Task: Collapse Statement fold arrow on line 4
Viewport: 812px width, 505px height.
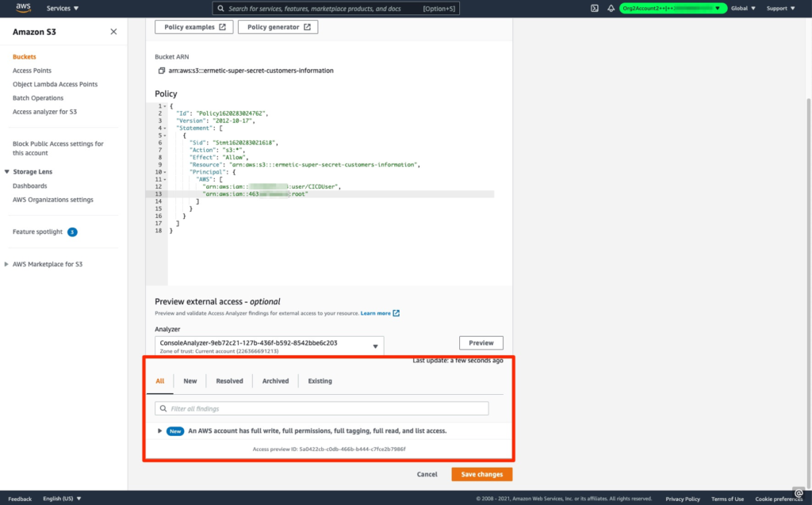Action: [x=165, y=128]
